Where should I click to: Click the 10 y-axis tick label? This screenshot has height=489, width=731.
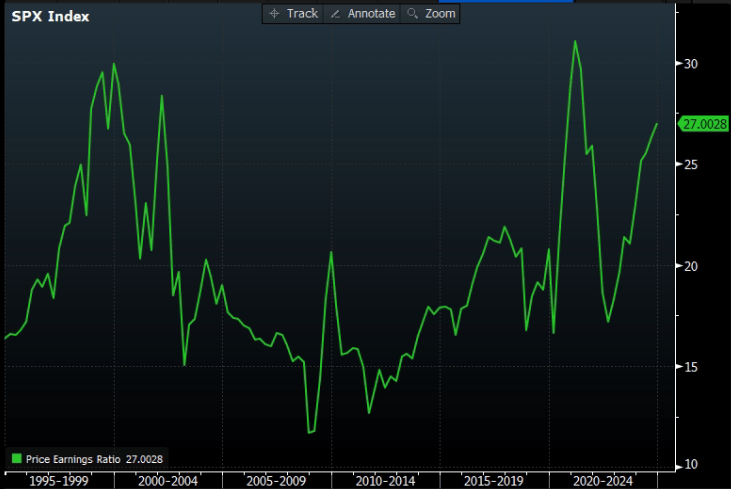coord(689,466)
